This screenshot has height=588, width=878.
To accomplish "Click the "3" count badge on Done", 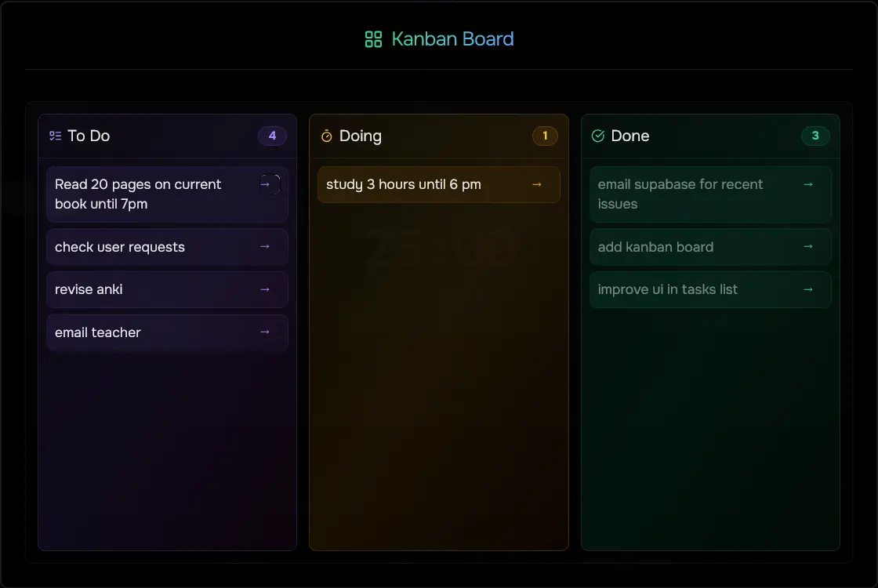I will click(x=815, y=136).
